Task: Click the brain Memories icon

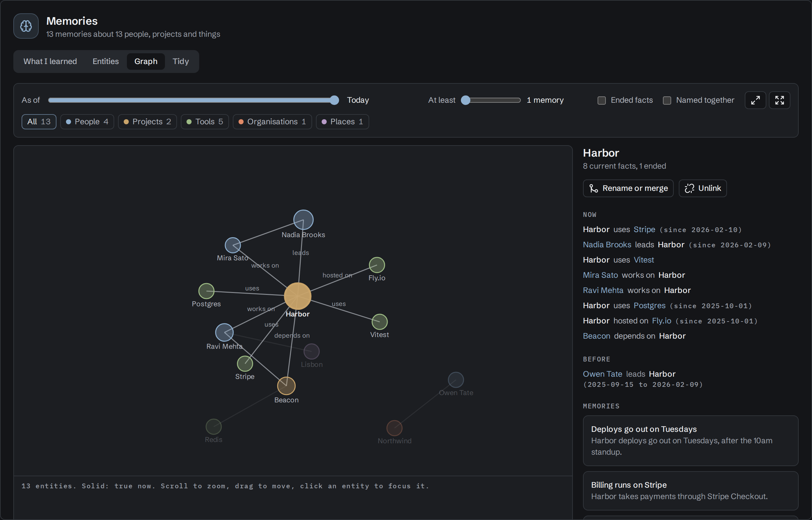Action: click(26, 26)
